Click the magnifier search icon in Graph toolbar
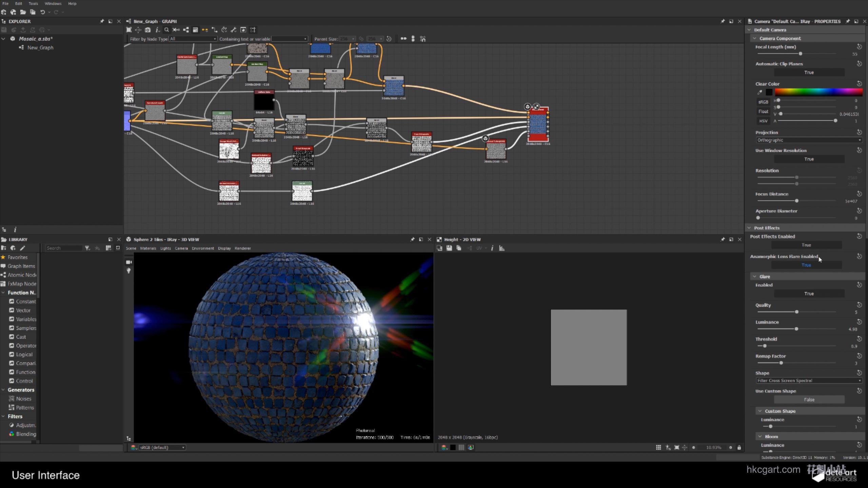868x488 pixels. 166,30
